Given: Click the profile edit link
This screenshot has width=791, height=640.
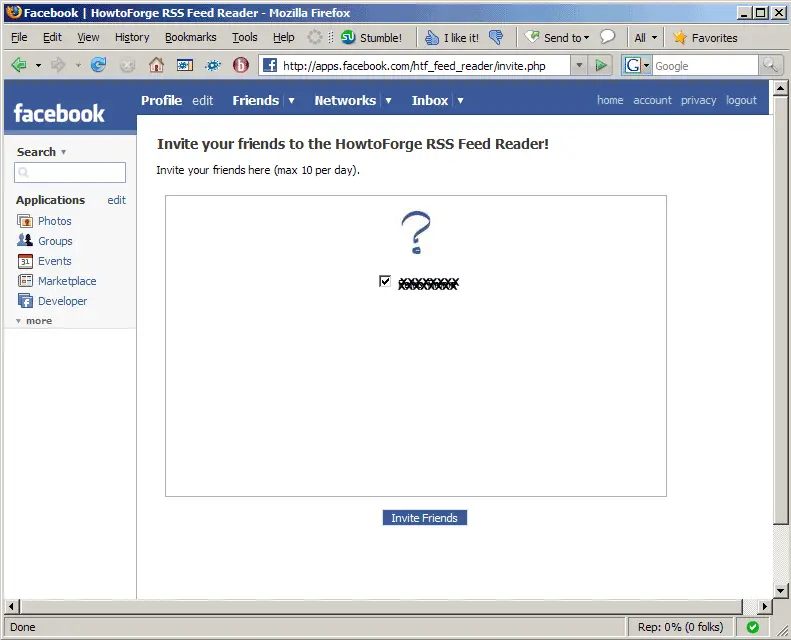Looking at the screenshot, I should click(203, 100).
